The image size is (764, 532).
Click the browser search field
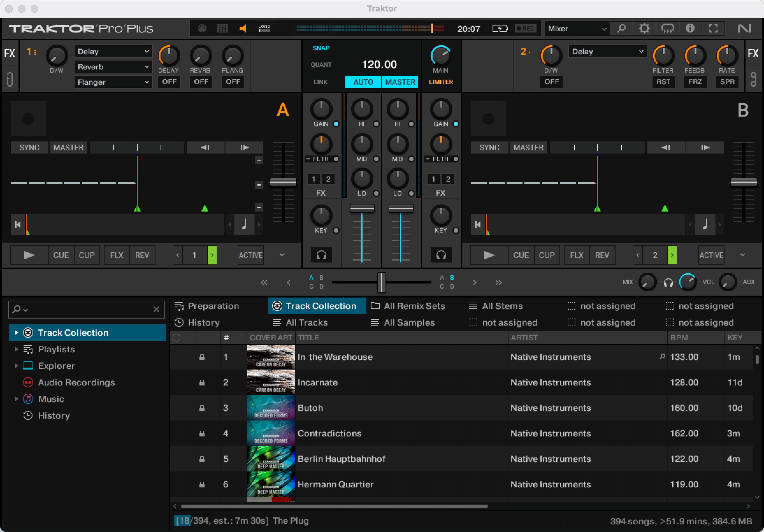pos(87,309)
